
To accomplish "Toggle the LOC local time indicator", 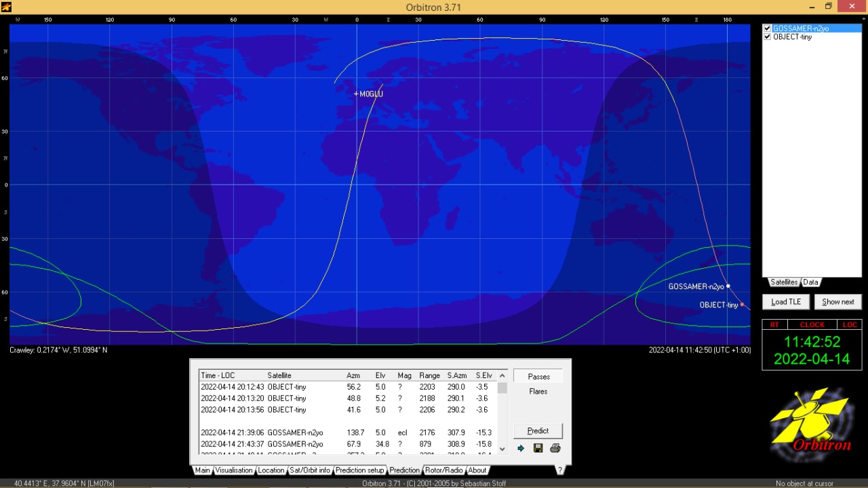I will tap(850, 324).
